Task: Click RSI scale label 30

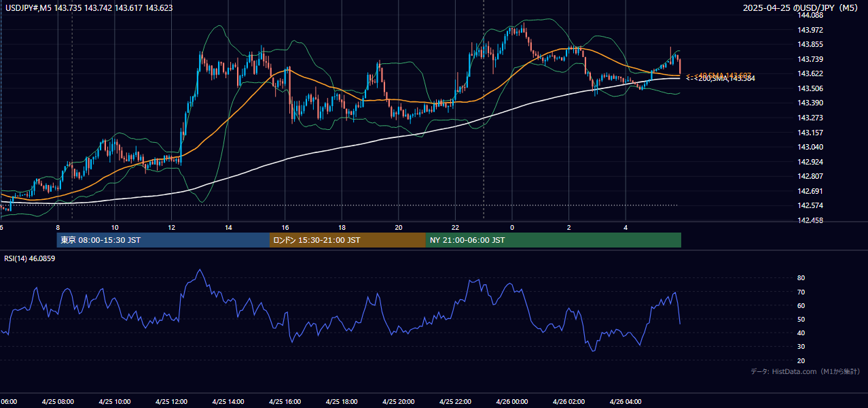Action: tap(801, 346)
